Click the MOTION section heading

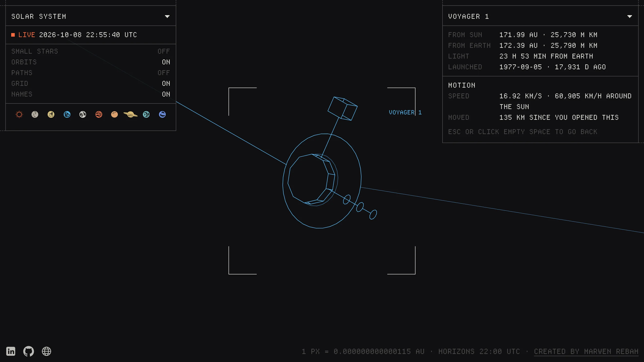462,85
